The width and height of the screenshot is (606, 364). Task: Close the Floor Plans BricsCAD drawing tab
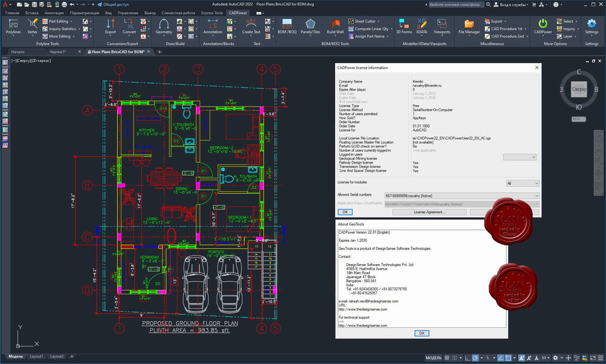coord(148,51)
